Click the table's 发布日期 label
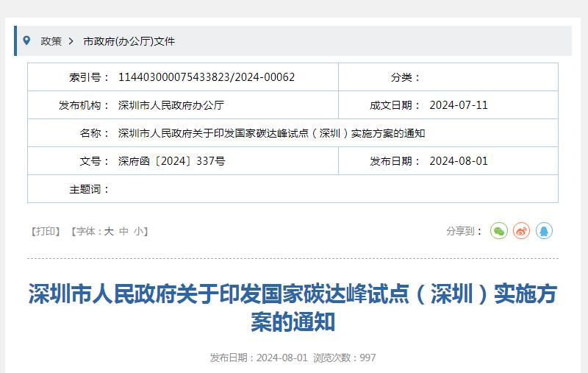This screenshot has height=373, width=588. [x=395, y=161]
